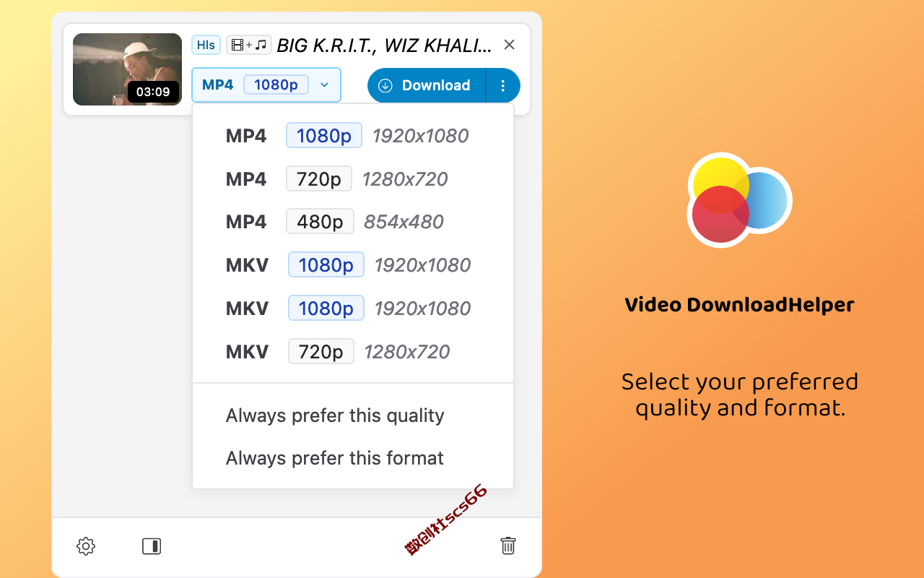
Task: Click the Download button
Action: coord(427,85)
